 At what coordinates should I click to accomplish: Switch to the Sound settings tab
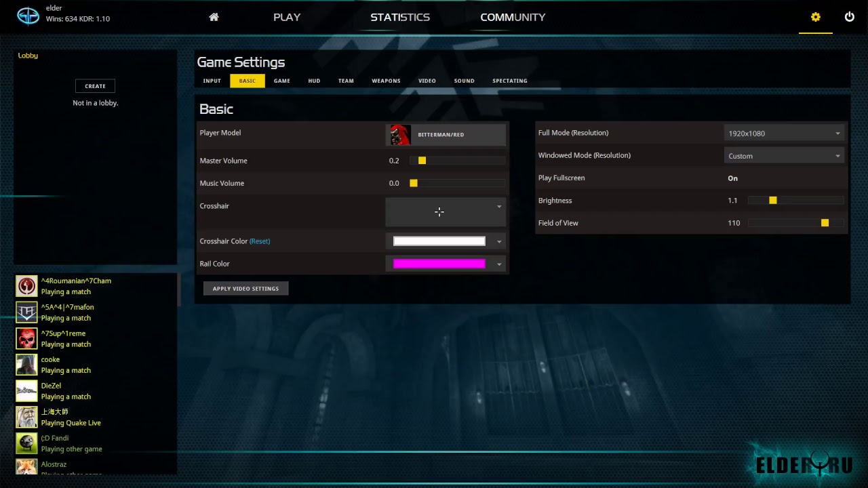point(465,81)
